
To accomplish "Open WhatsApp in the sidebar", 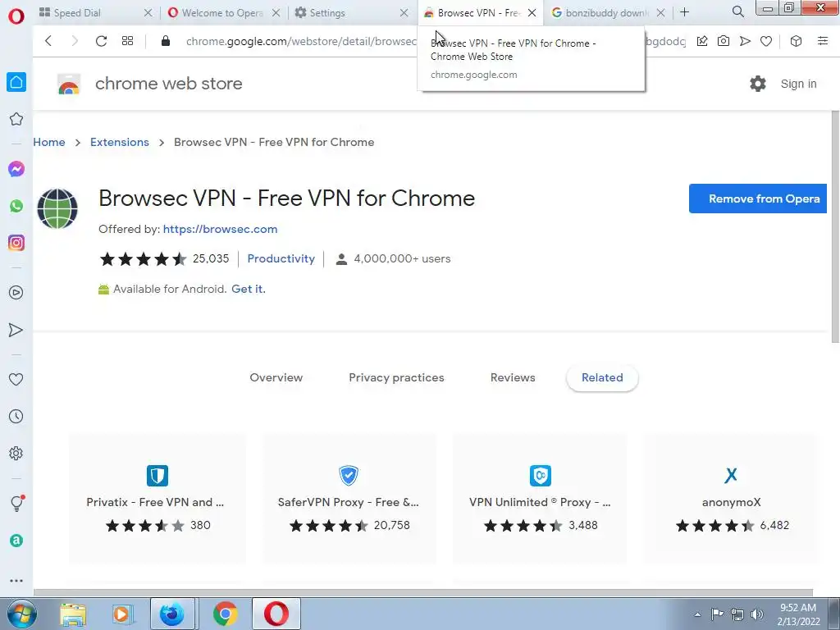I will (x=16, y=206).
